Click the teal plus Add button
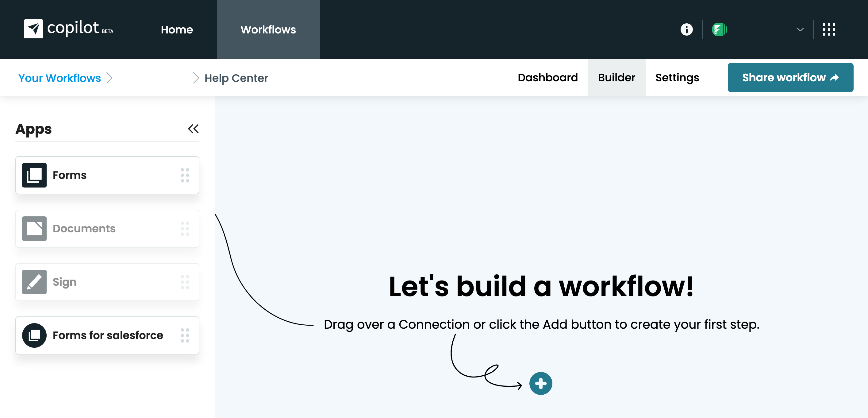 (540, 383)
